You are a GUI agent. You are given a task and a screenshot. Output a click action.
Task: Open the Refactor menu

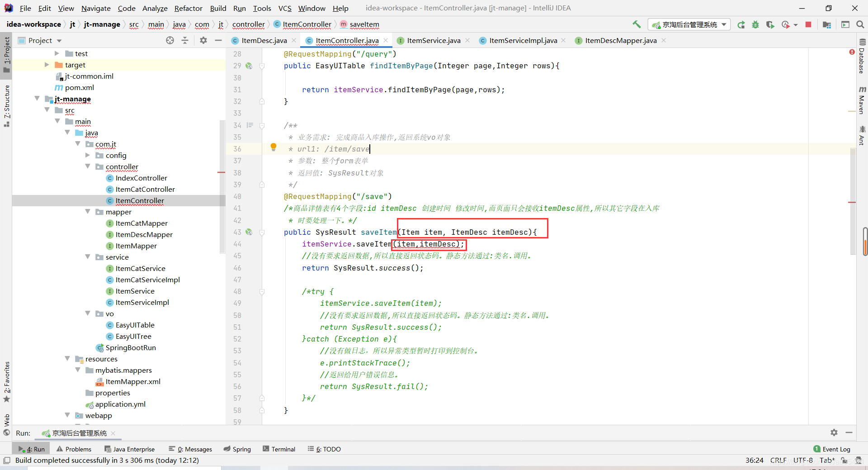pos(188,8)
